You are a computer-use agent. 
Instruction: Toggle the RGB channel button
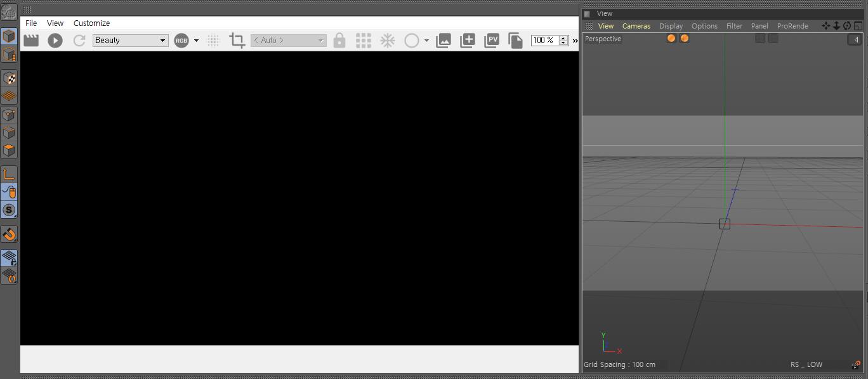pos(181,41)
